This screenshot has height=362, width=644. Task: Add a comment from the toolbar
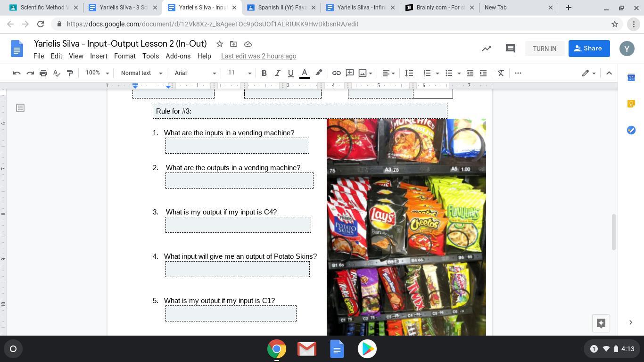tap(350, 73)
